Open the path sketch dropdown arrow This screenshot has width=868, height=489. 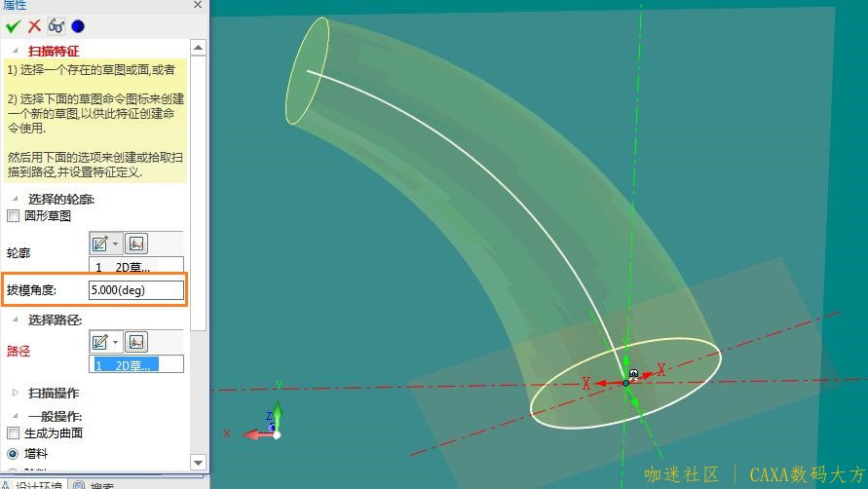[116, 342]
